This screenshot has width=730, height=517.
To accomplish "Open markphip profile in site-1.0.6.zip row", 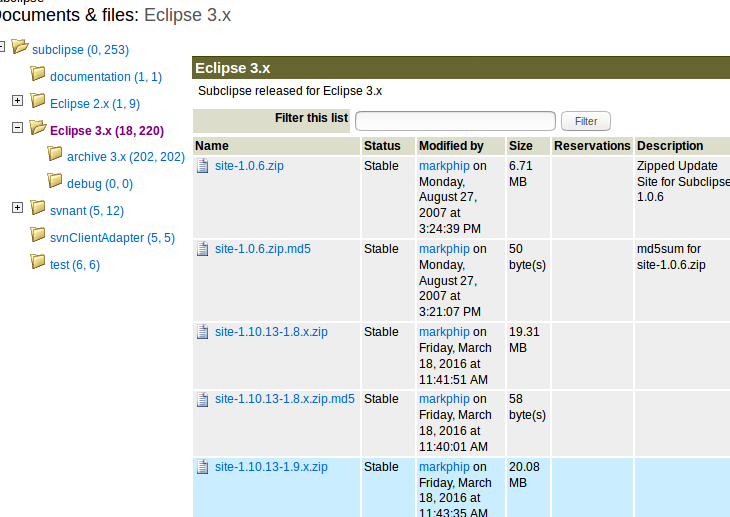I will click(444, 166).
